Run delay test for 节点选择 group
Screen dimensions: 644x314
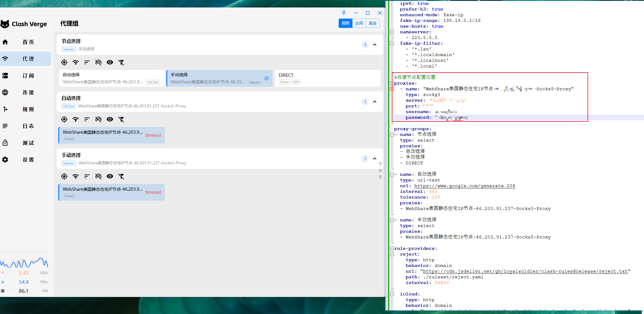tap(76, 62)
